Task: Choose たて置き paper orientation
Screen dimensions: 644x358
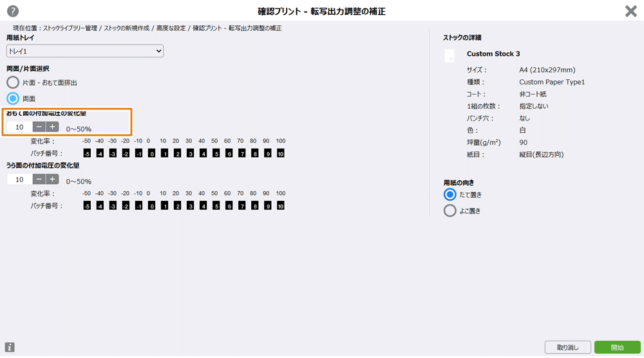Action: [x=450, y=194]
